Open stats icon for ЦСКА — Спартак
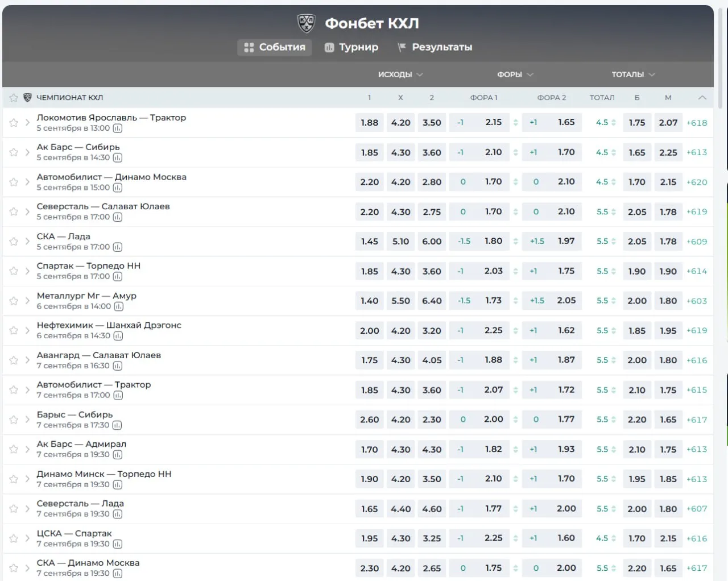 click(x=117, y=544)
